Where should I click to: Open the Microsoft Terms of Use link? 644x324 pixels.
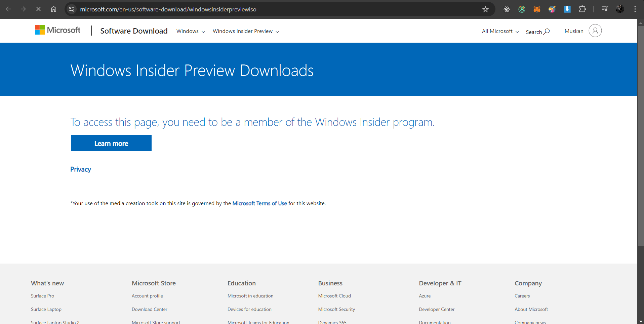[x=259, y=203]
